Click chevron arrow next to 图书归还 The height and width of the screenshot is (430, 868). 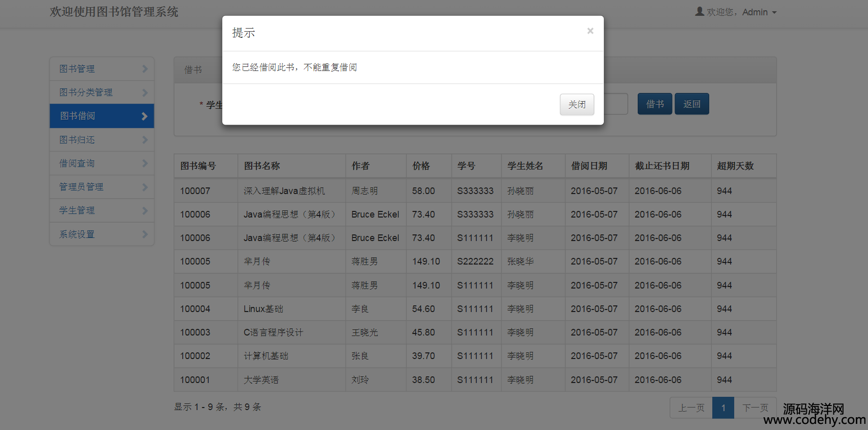pyautogui.click(x=144, y=140)
